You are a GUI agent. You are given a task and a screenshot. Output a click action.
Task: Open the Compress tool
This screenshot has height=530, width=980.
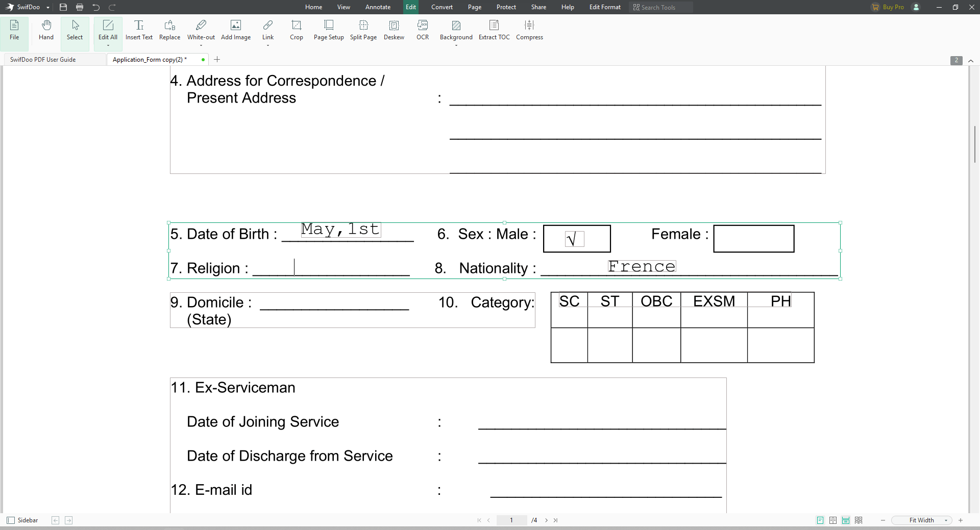click(x=529, y=31)
